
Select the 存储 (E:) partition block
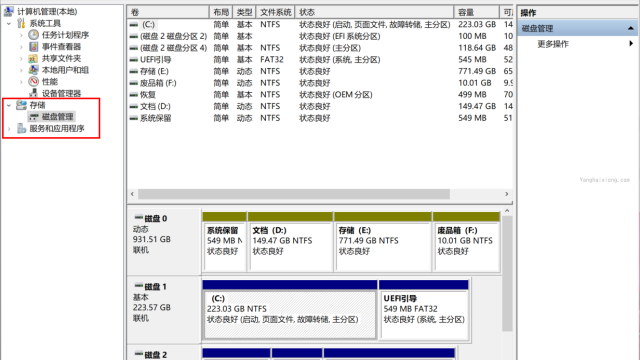(382, 246)
